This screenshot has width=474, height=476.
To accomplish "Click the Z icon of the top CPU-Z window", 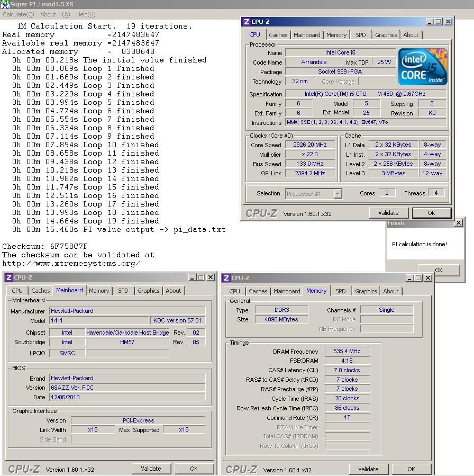I will point(247,22).
